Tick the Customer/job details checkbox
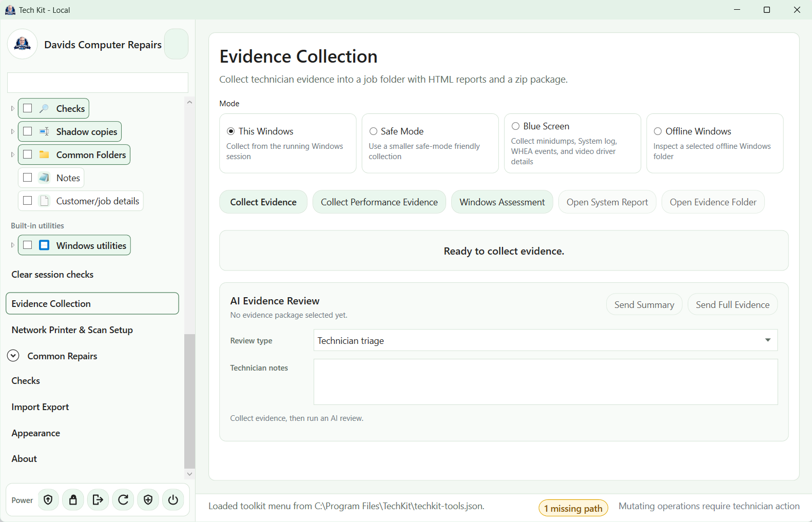This screenshot has width=812, height=522. coord(28,201)
